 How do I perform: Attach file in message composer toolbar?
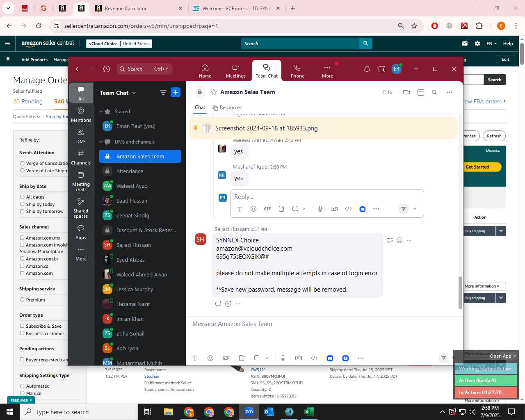tap(242, 358)
